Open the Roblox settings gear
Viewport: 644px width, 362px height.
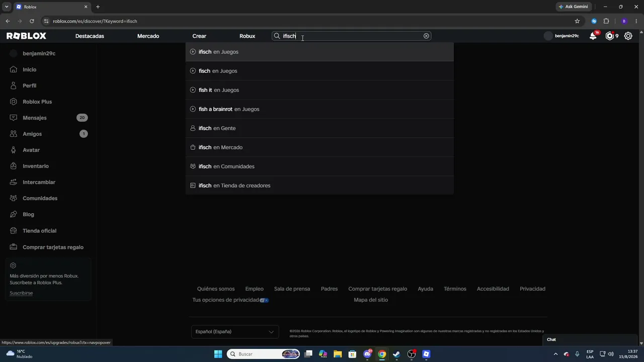[x=628, y=36]
